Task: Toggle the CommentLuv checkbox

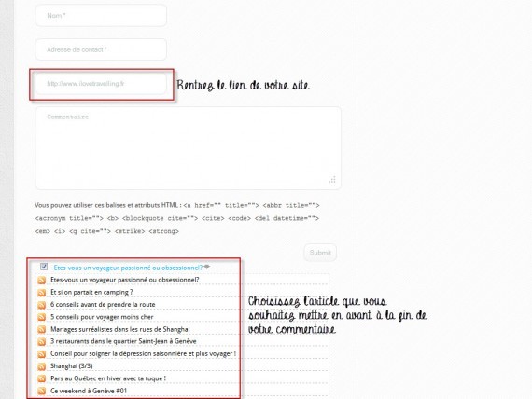Action: [x=44, y=267]
